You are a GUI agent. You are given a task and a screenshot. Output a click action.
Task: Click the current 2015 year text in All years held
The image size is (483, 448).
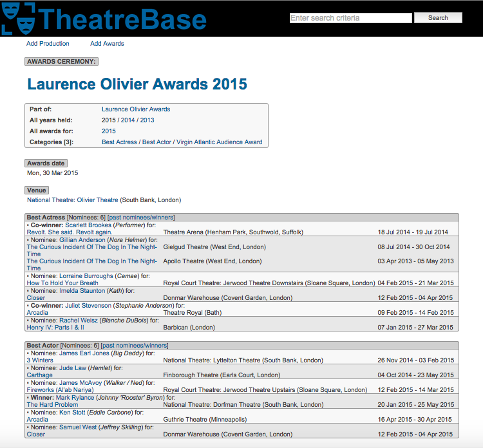click(109, 120)
